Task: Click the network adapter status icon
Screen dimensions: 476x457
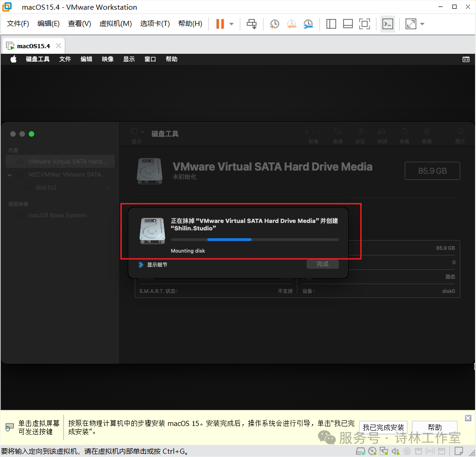Action: click(384, 451)
